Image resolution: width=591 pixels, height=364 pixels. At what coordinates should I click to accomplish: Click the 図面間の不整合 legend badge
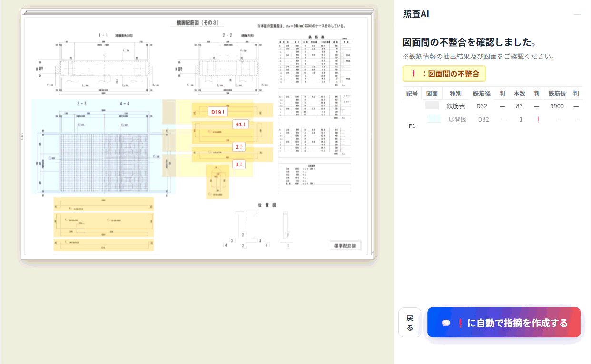(444, 74)
